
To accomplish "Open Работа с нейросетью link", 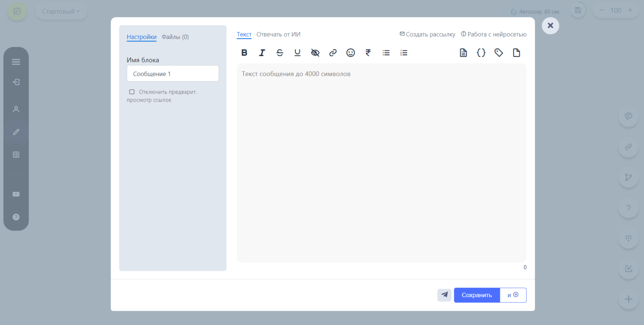I will [x=494, y=34].
